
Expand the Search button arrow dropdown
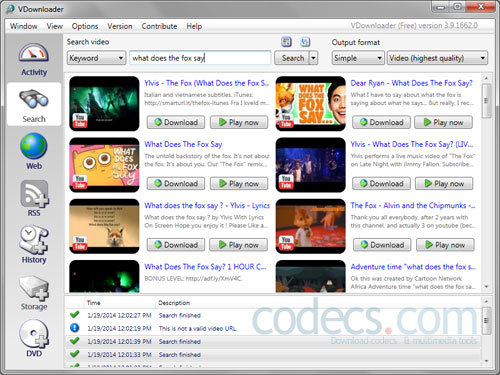(313, 58)
